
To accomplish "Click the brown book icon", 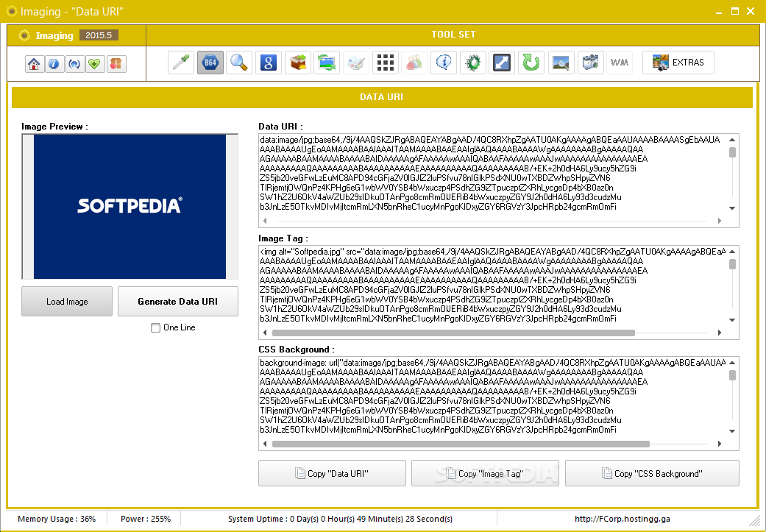I will click(x=116, y=64).
